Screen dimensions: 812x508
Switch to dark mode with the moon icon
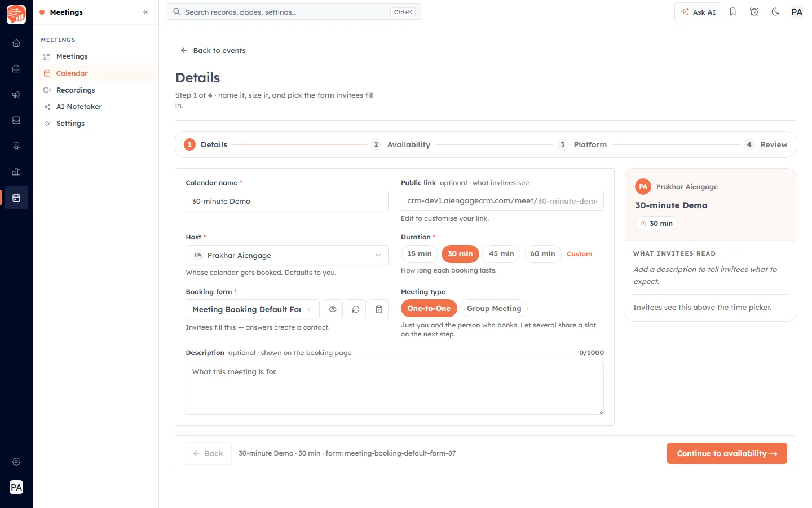(775, 12)
